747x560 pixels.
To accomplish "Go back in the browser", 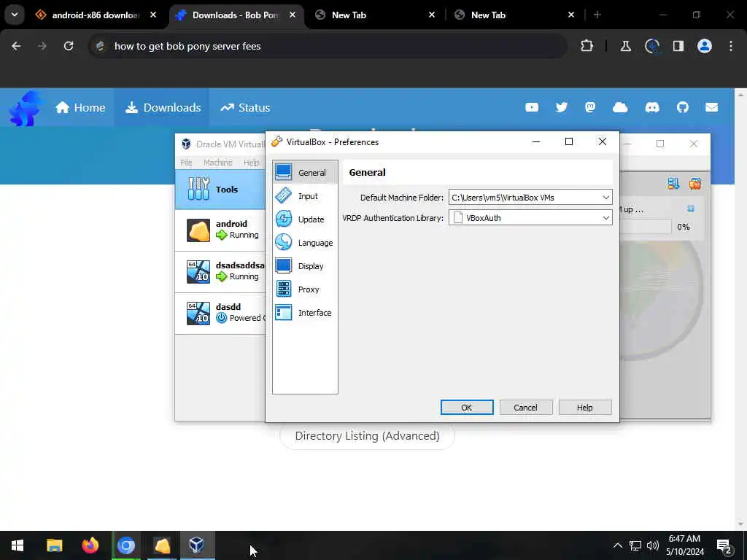I will coord(16,46).
